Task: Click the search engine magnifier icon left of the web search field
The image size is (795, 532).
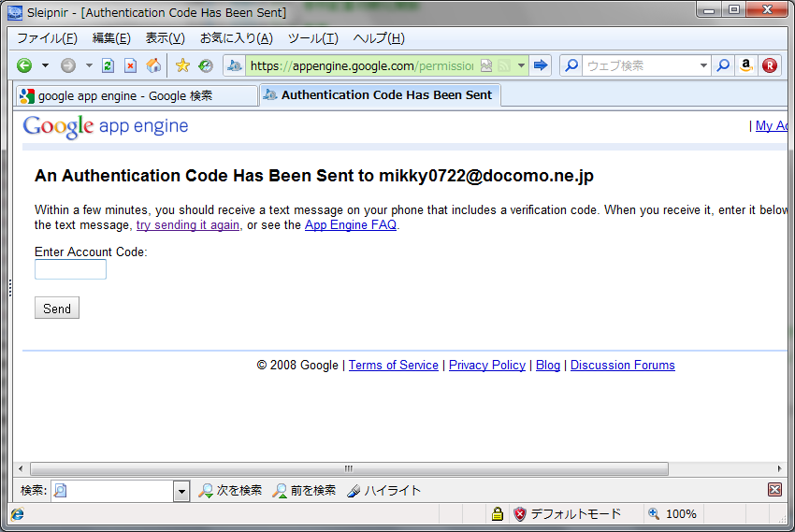Action: (571, 65)
